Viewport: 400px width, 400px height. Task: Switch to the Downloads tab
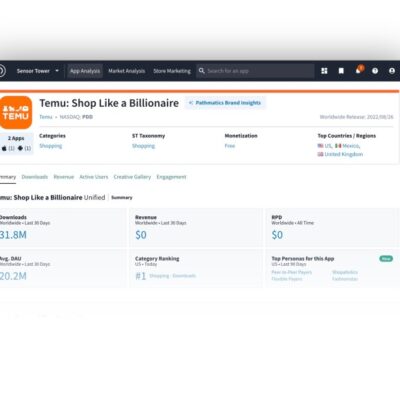(35, 177)
